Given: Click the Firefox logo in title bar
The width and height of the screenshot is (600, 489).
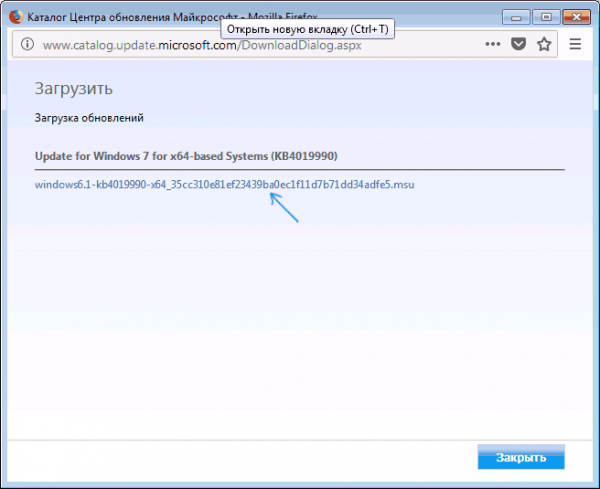Looking at the screenshot, I should click(16, 17).
